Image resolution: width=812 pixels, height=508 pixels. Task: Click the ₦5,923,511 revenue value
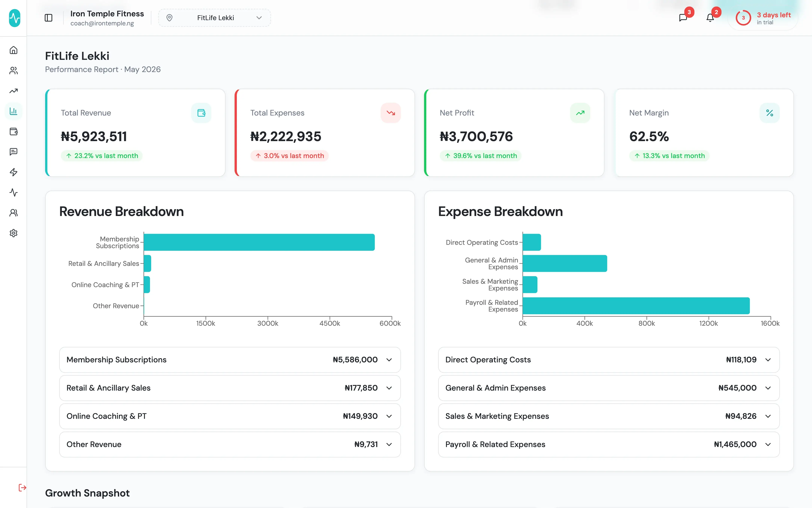[94, 136]
